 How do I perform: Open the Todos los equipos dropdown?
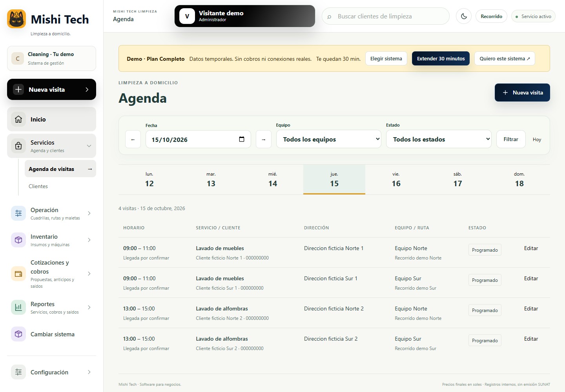[329, 139]
